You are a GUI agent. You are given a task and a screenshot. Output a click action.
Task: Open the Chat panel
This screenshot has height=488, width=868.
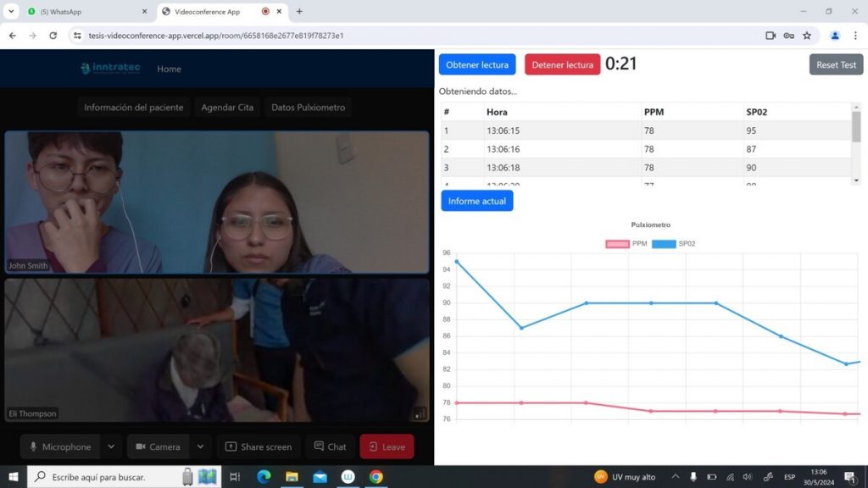pyautogui.click(x=330, y=446)
